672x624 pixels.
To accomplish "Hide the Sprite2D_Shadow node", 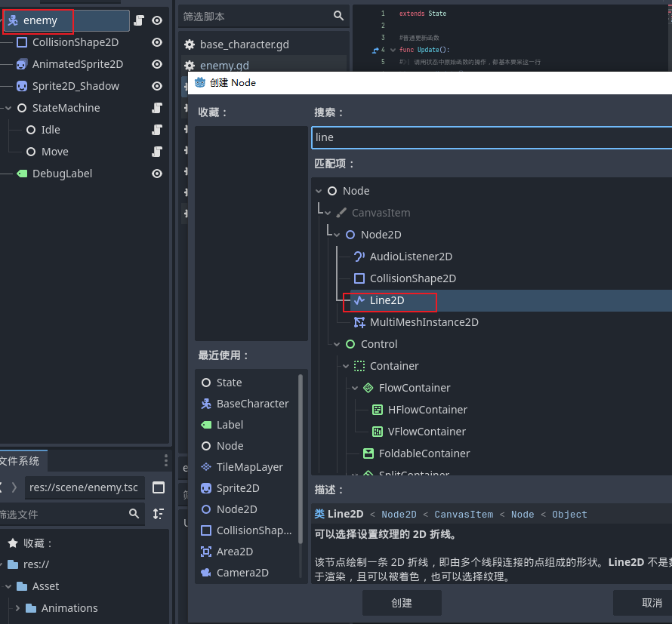I will click(157, 86).
